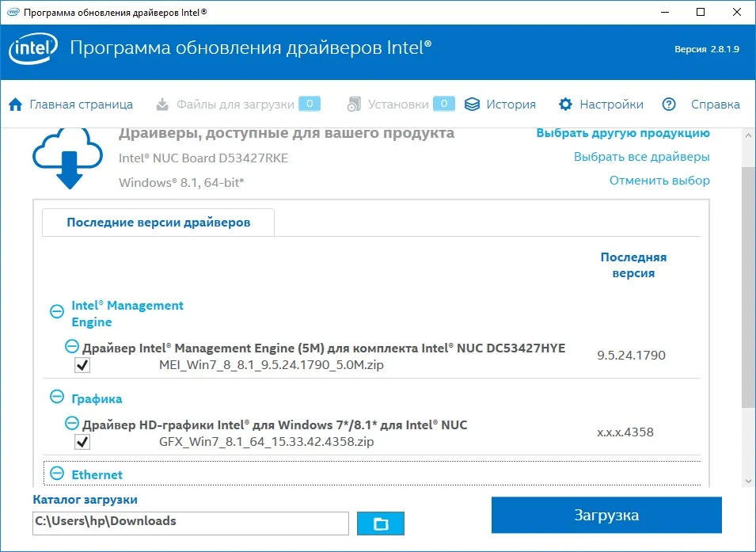Collapse the Графика category
Screen dimensions: 756x552
pyautogui.click(x=57, y=397)
